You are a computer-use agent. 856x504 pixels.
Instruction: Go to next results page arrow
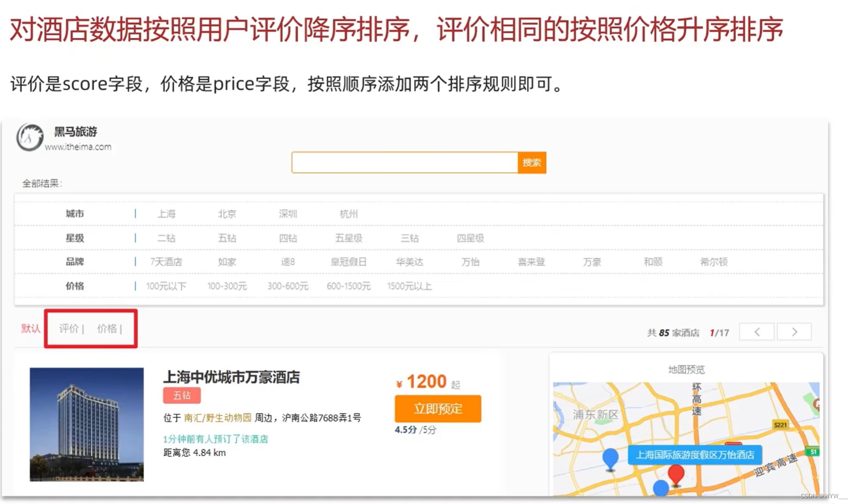[x=795, y=332]
